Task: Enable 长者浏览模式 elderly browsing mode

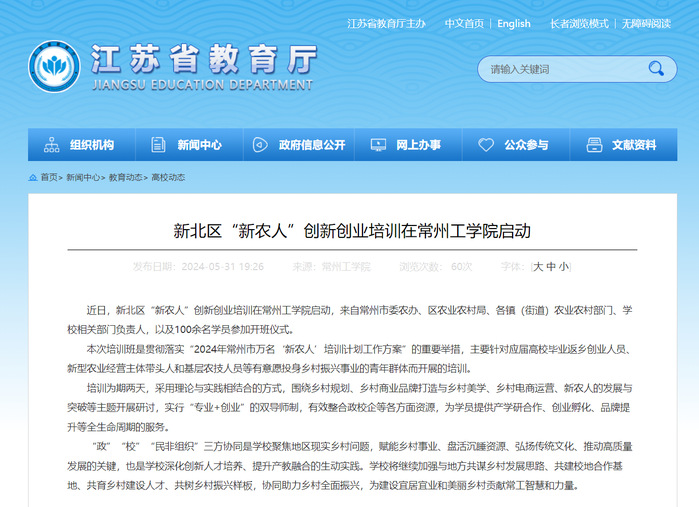Action: coord(577,23)
